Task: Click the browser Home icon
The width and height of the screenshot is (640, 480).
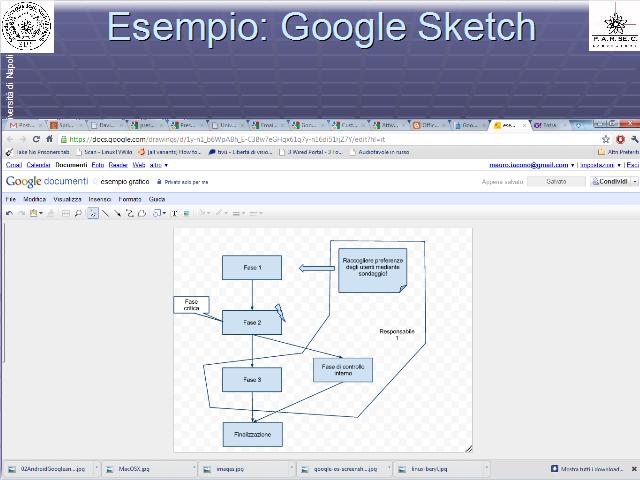Action: [49, 139]
